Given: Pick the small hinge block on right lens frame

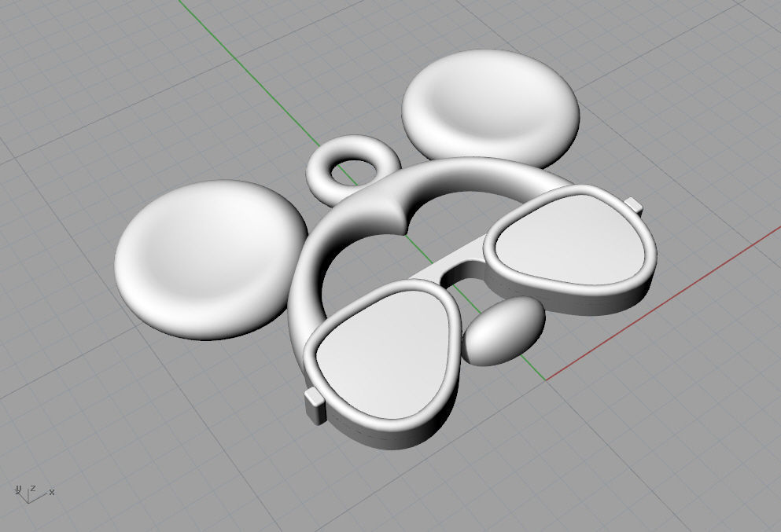Looking at the screenshot, I should [x=634, y=204].
